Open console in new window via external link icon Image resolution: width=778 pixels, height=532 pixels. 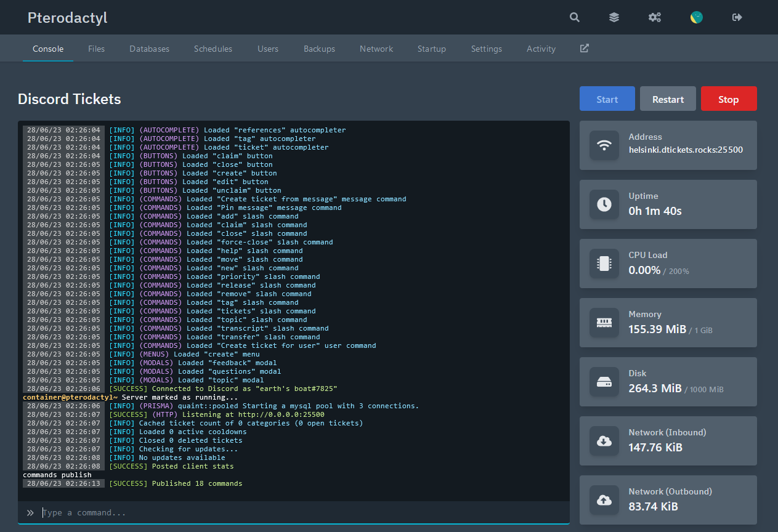[x=583, y=48]
